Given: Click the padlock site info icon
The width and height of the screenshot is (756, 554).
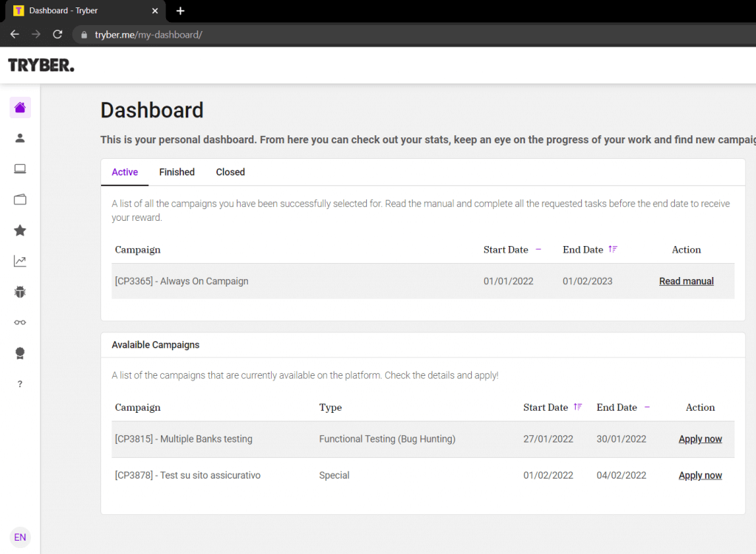Looking at the screenshot, I should [84, 35].
